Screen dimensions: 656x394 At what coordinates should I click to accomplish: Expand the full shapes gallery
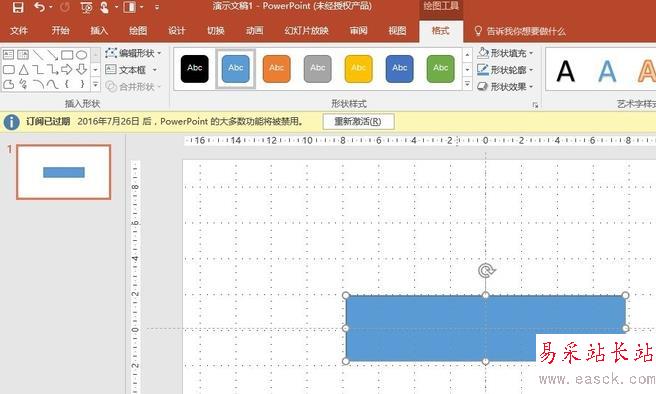(x=95, y=85)
